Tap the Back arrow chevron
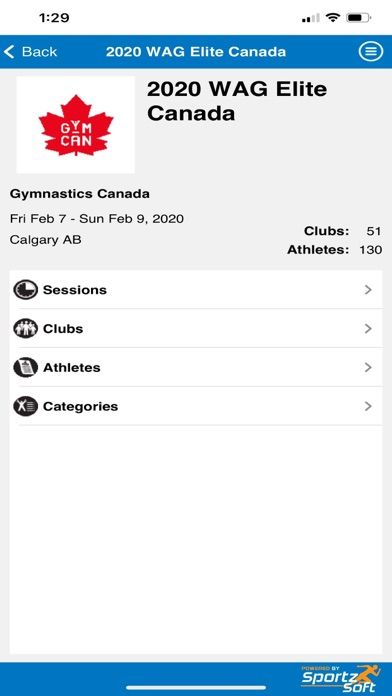 pyautogui.click(x=9, y=52)
